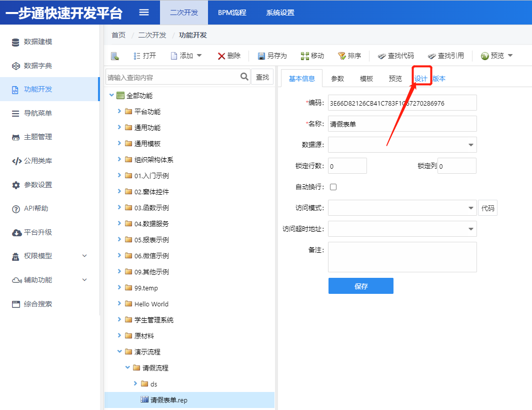Click the 功能开发 sidebar icon
Image resolution: width=532 pixels, height=410 pixels.
coord(15,90)
